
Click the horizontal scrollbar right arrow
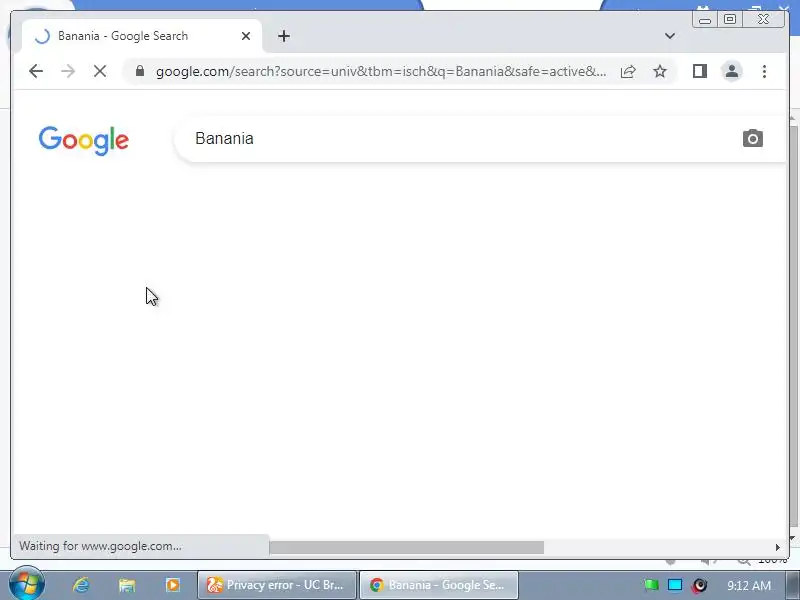(x=777, y=547)
